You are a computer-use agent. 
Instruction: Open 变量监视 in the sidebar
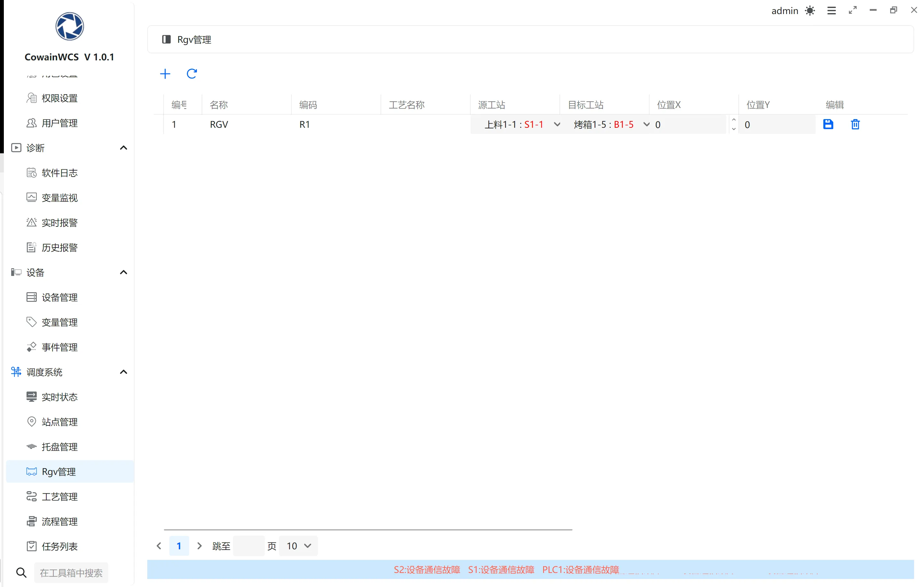point(59,198)
